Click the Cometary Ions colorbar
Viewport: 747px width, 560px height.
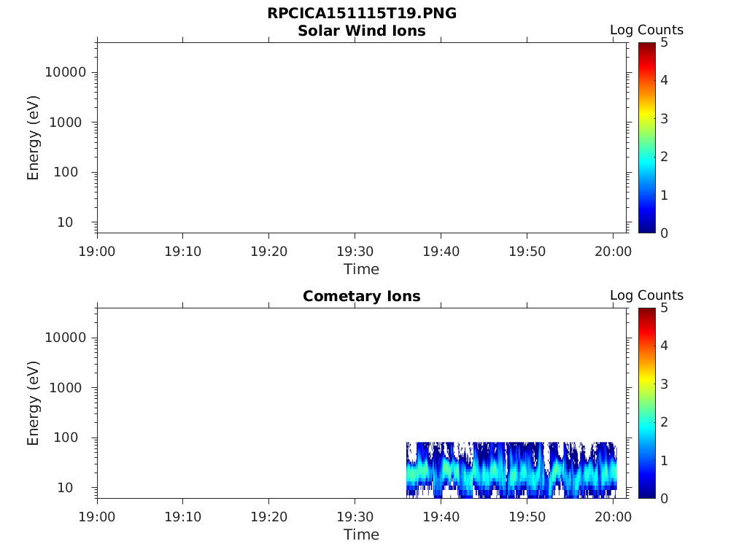pyautogui.click(x=647, y=402)
